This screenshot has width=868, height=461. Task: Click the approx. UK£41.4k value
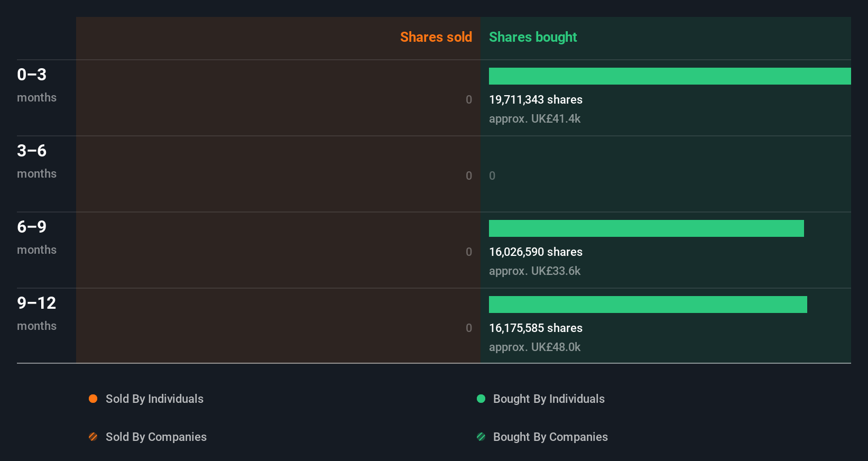534,119
